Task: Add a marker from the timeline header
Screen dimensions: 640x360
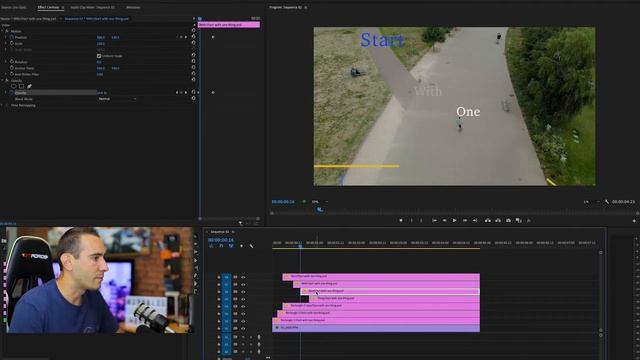Action: click(x=241, y=246)
